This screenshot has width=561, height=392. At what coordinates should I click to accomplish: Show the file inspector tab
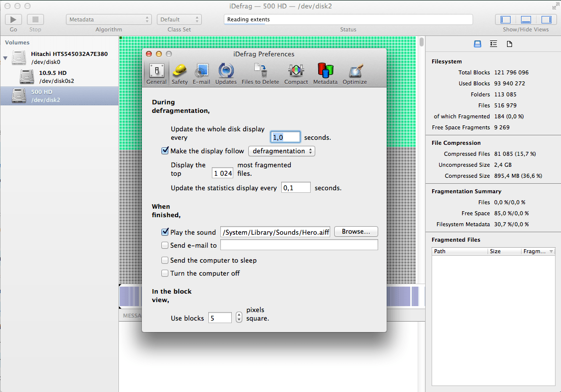510,43
